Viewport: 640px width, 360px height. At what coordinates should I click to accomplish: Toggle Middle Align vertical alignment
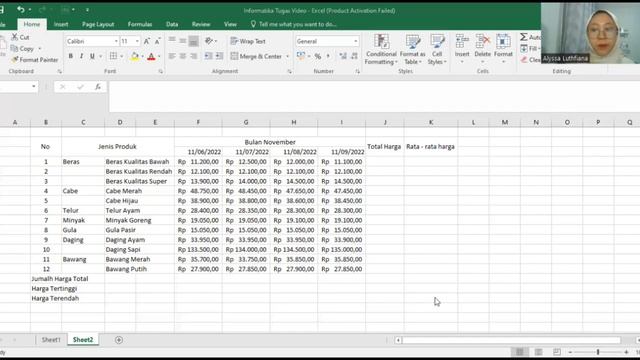pos(182,41)
